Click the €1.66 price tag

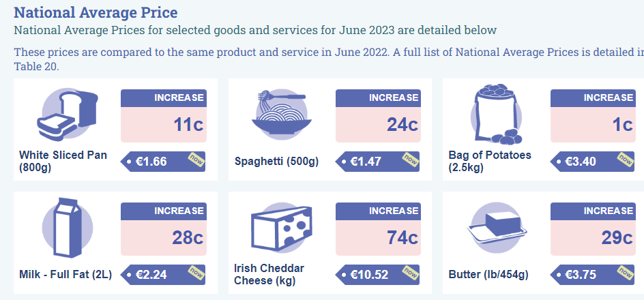click(163, 162)
